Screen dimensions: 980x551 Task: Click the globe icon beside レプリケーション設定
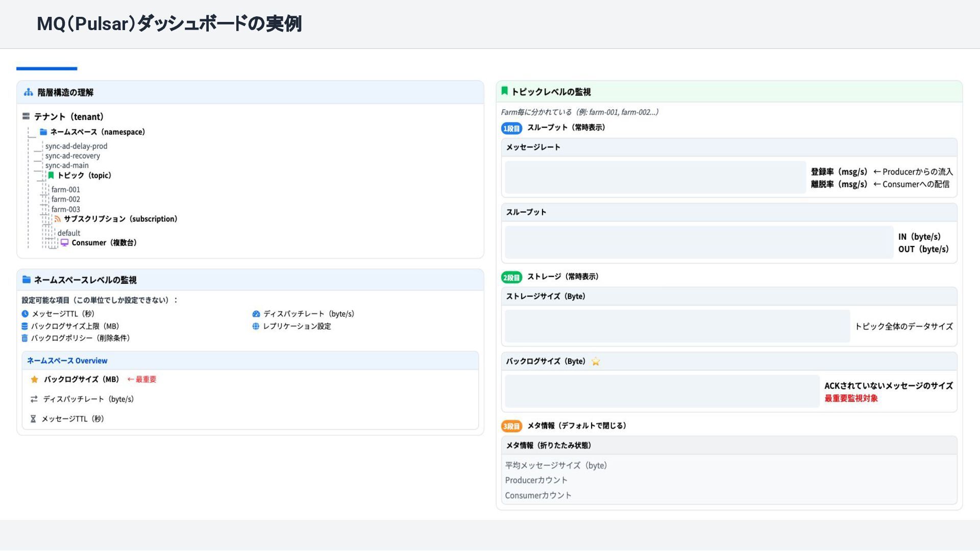(256, 327)
